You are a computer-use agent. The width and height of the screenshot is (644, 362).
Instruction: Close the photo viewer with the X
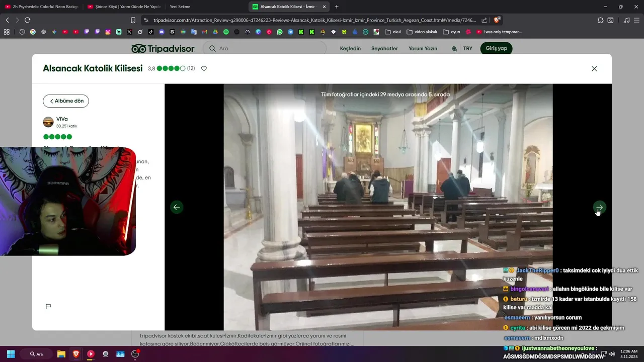click(594, 69)
